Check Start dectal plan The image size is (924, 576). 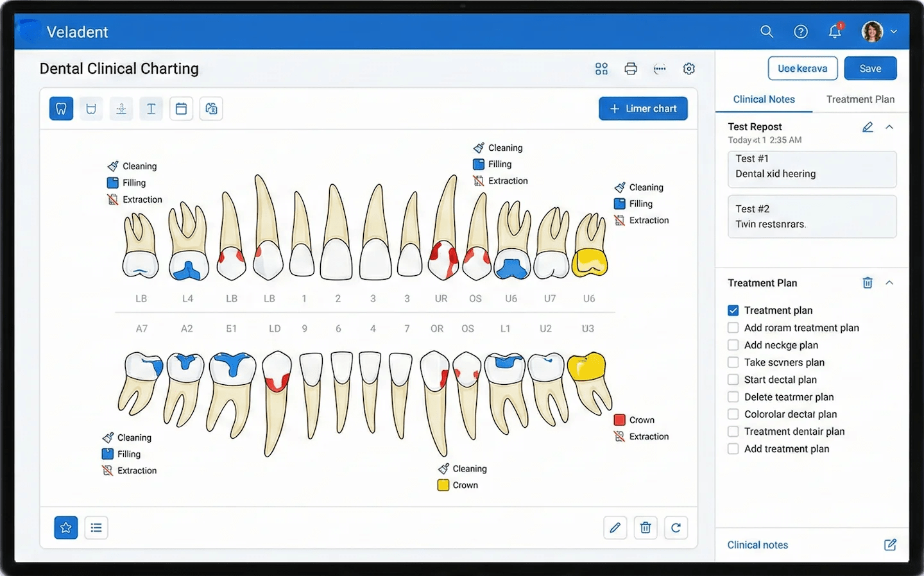(x=733, y=380)
